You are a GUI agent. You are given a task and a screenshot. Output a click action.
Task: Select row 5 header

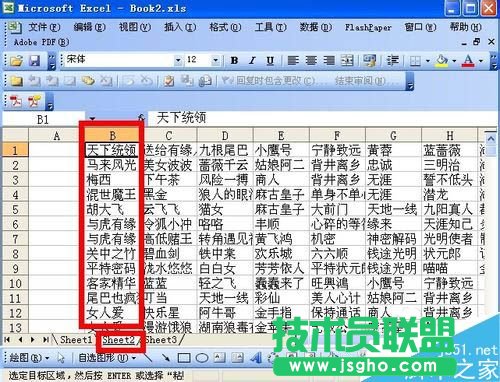(15, 209)
